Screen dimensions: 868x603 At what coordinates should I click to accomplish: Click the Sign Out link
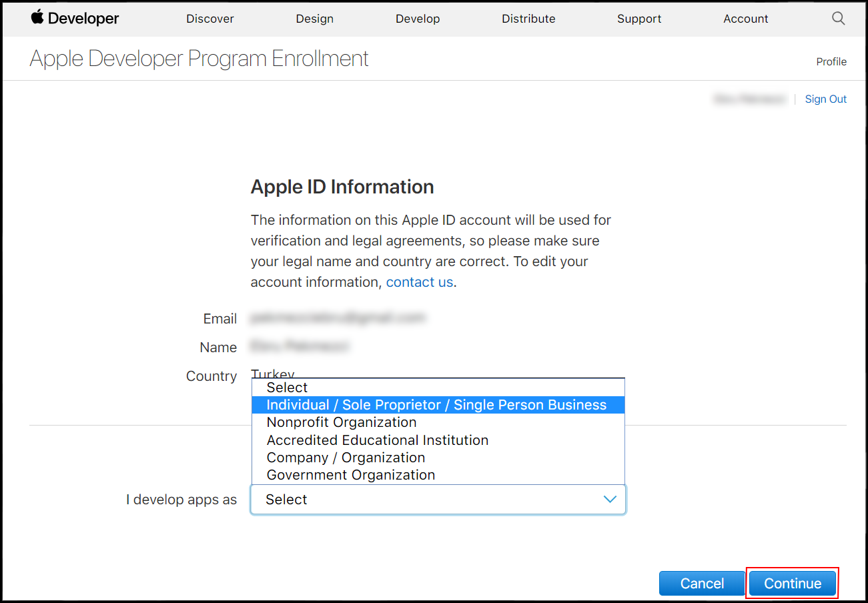(x=826, y=99)
